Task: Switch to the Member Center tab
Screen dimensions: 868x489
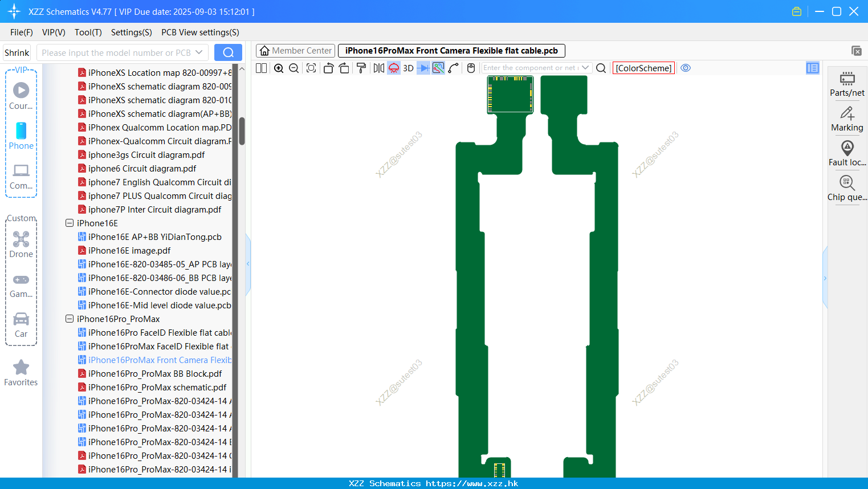Action: click(295, 51)
